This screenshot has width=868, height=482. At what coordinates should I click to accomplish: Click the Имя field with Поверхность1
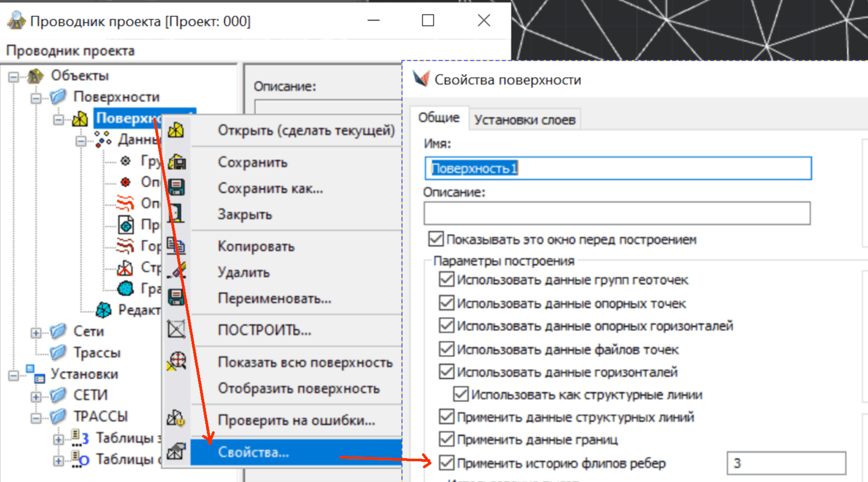coord(618,169)
